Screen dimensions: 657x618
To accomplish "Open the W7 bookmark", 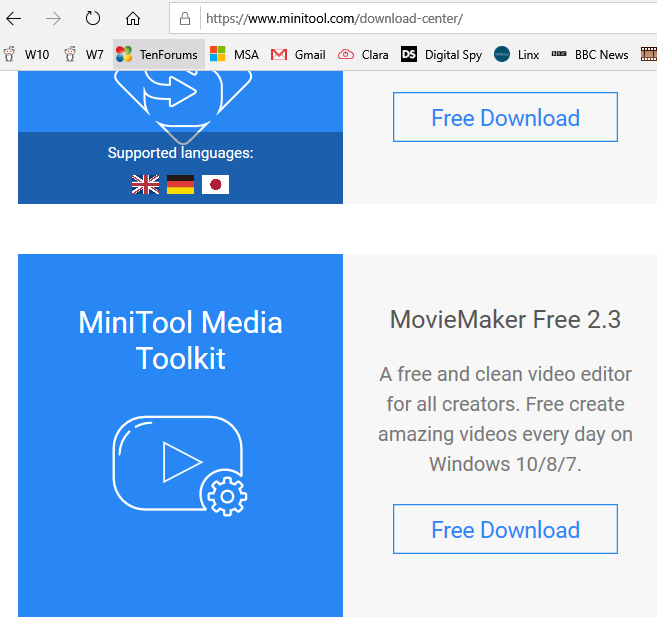I will coord(84,54).
